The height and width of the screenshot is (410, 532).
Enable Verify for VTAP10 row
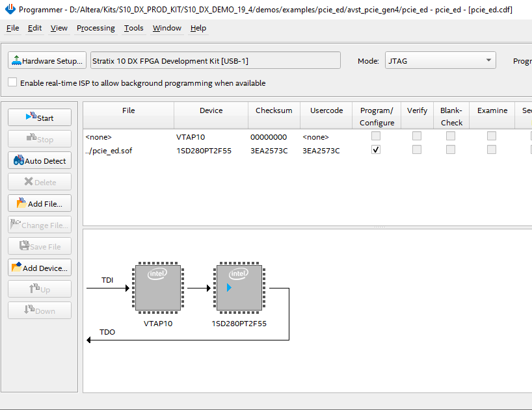[417, 136]
